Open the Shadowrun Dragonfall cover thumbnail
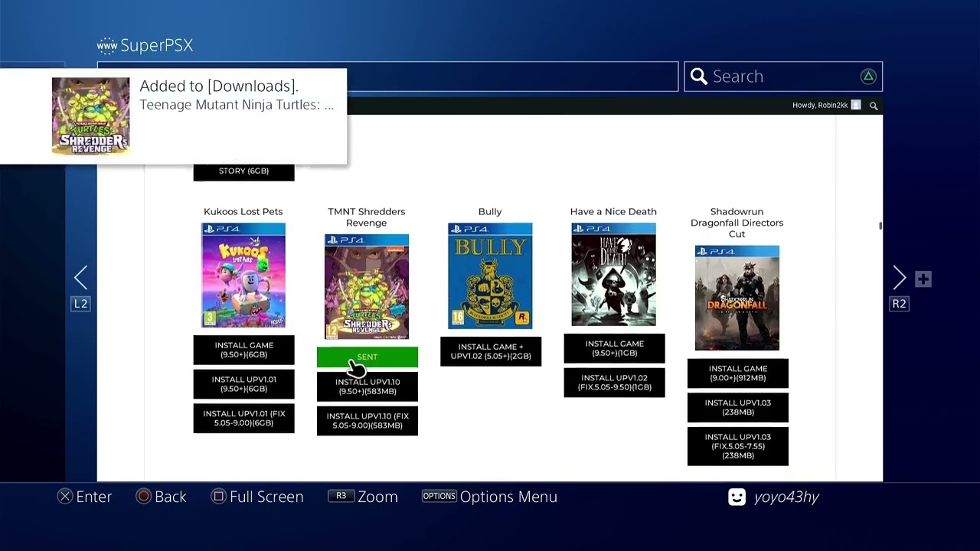Viewport: 980px width, 551px height. 737,298
